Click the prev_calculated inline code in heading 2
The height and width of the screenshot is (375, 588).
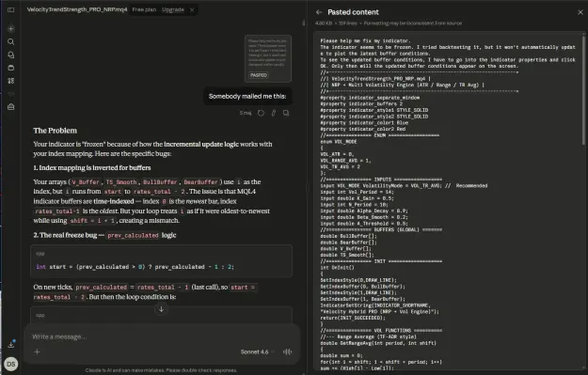point(133,235)
